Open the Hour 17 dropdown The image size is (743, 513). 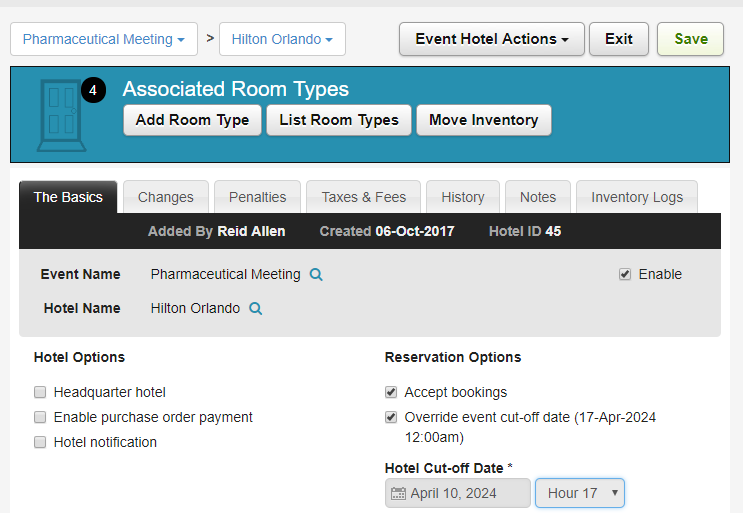click(x=580, y=493)
